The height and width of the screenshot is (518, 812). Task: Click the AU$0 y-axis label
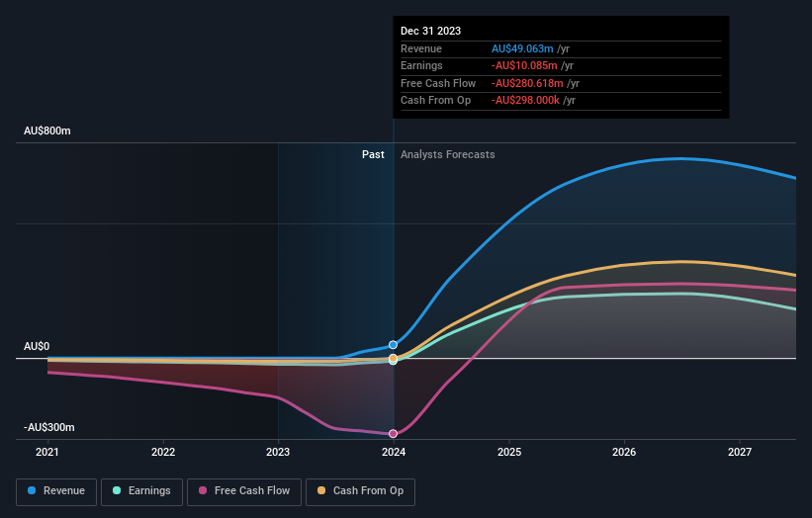click(x=37, y=346)
